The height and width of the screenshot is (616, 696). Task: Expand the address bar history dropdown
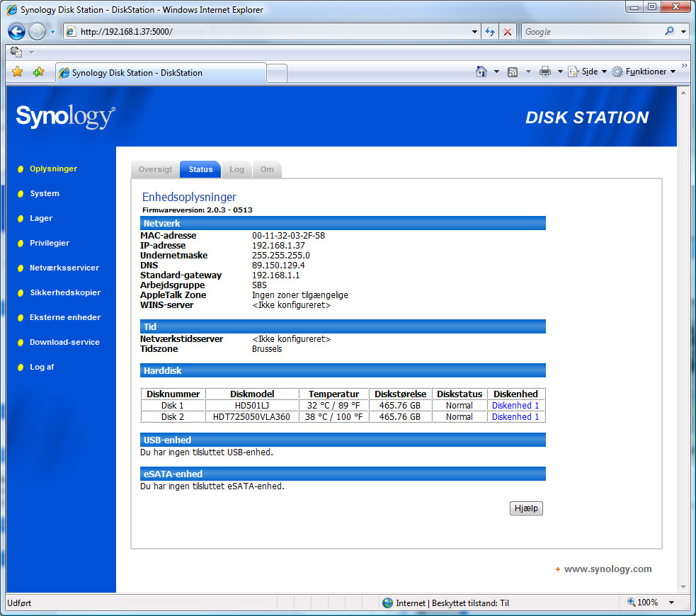(474, 32)
